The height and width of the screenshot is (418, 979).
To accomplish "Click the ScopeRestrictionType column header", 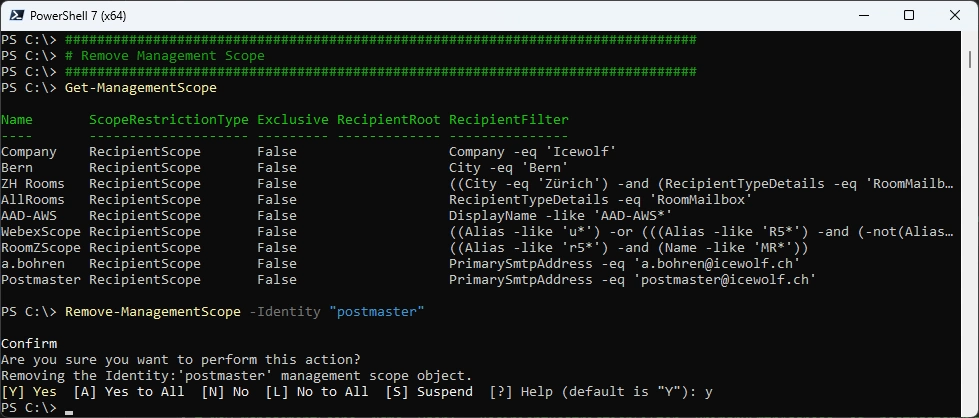I will [169, 120].
